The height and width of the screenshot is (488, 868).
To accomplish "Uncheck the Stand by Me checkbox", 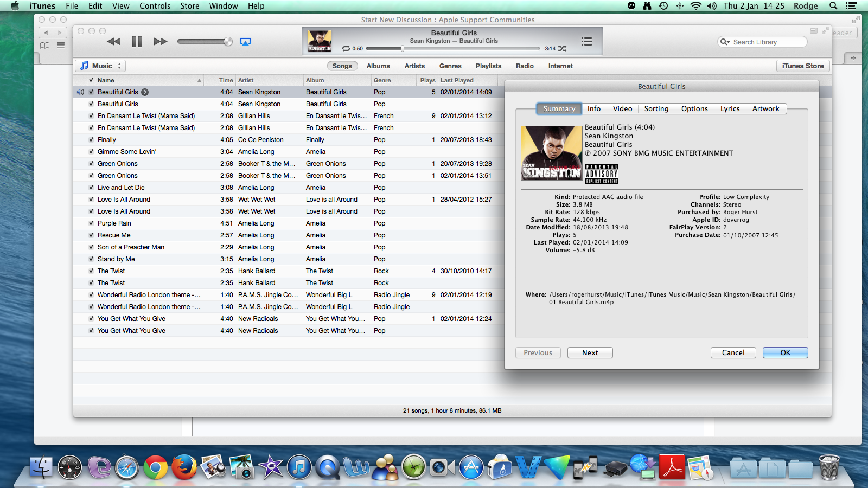I will pos(91,259).
